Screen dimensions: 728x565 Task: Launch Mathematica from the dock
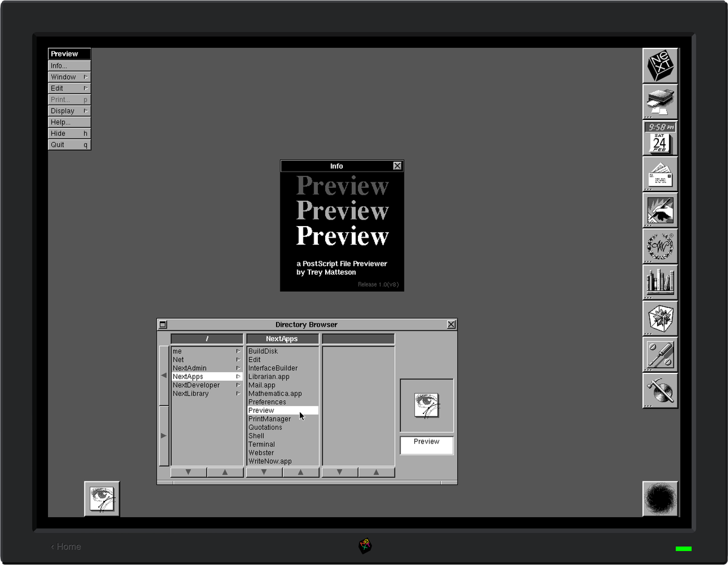click(x=660, y=319)
